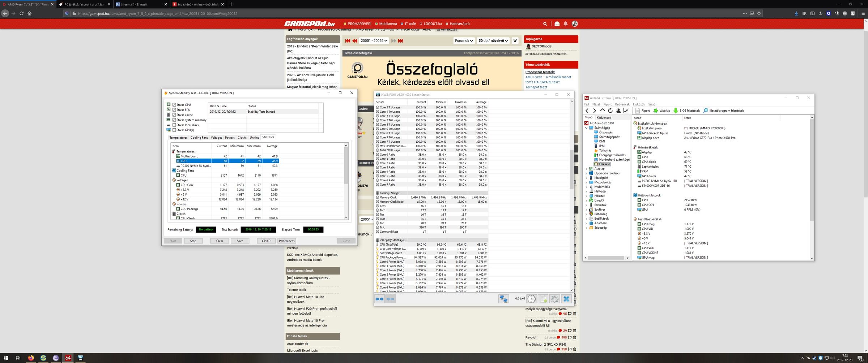Click the AIDA64 user-profile toolbar icon
The image size is (868, 363).
pyautogui.click(x=618, y=111)
